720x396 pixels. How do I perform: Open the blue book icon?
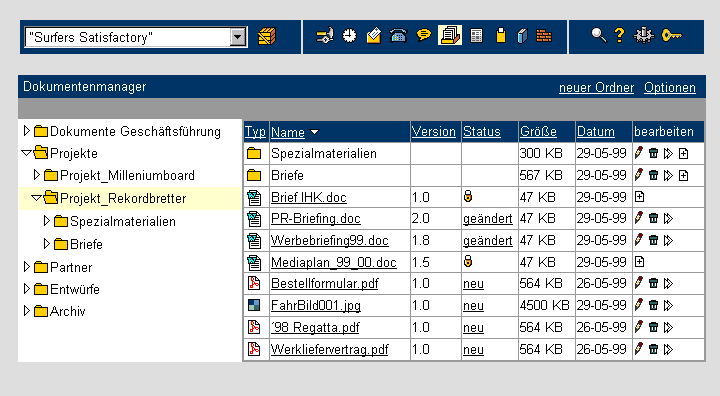click(x=522, y=36)
